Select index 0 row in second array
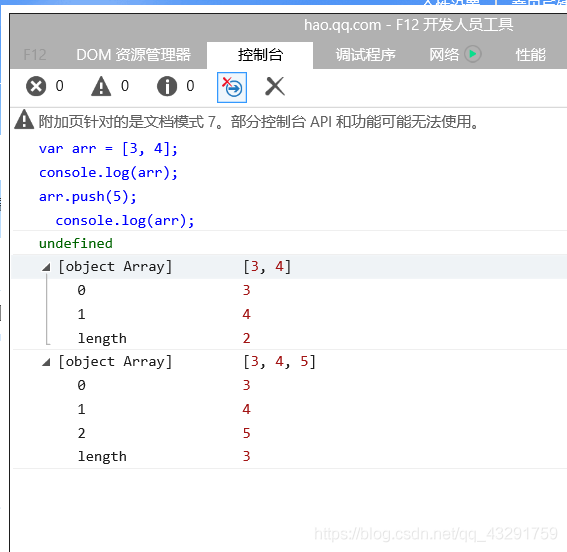The height and width of the screenshot is (552, 567). (x=289, y=385)
